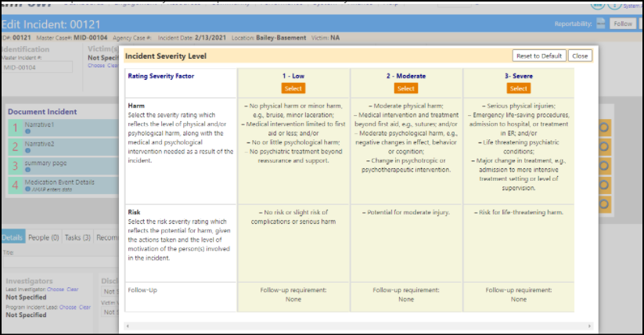Click the step number 4 badge
644x335 pixels.
15,186
